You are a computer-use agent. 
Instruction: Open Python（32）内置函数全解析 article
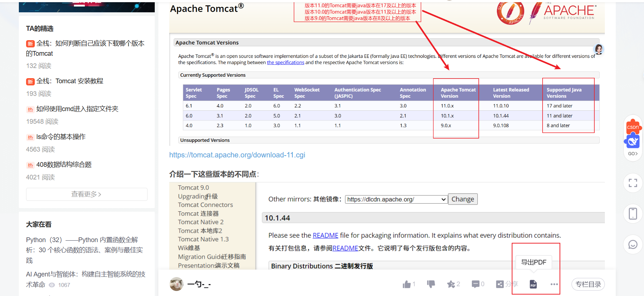[84, 250]
